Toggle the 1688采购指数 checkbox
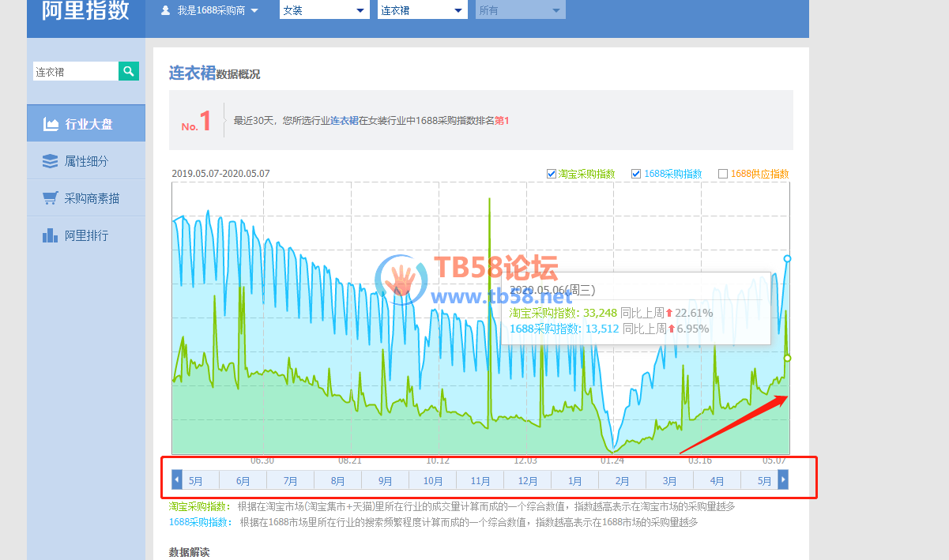The width and height of the screenshot is (949, 560). tap(635, 174)
